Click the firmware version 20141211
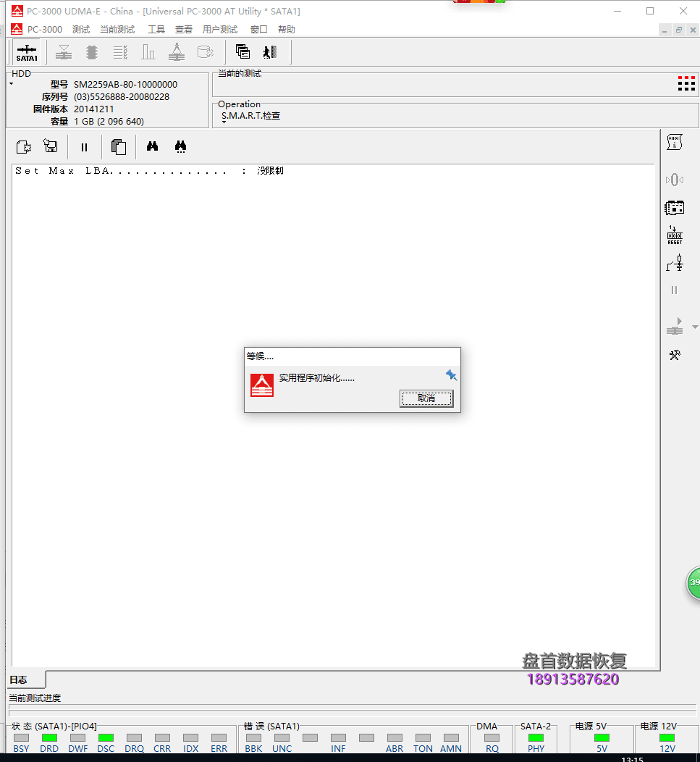The width and height of the screenshot is (700, 762). (94, 109)
